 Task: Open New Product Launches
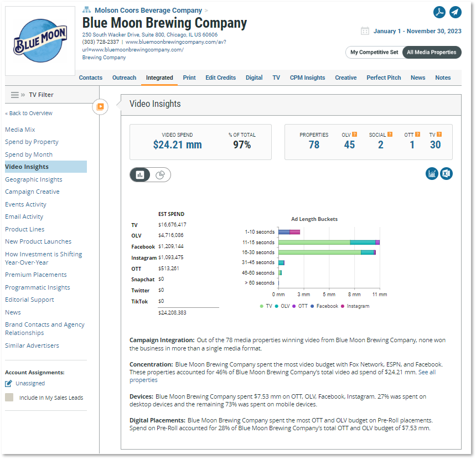click(x=38, y=241)
